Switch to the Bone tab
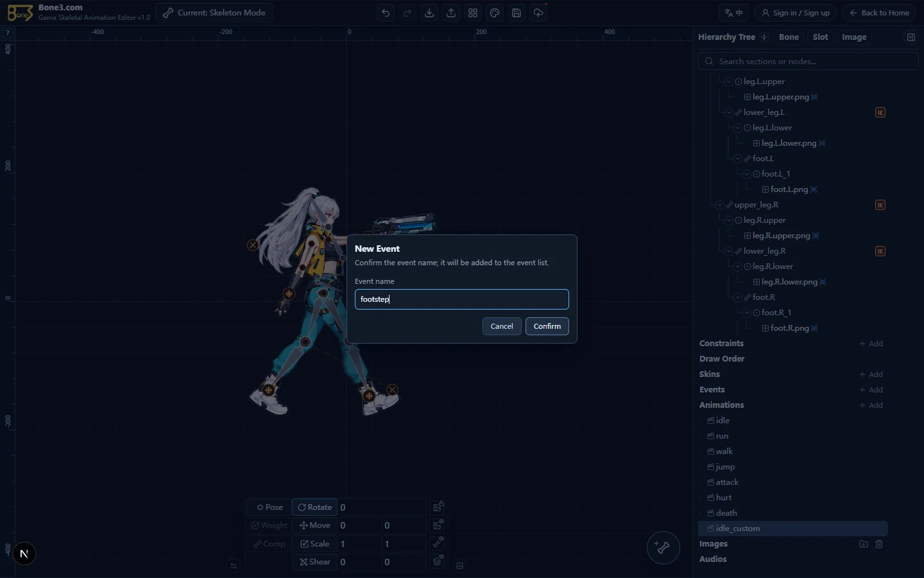The height and width of the screenshot is (578, 924). pos(789,37)
